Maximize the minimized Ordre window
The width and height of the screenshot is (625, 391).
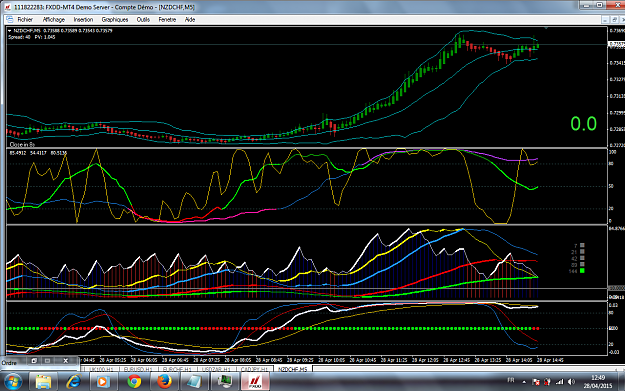click(x=47, y=361)
